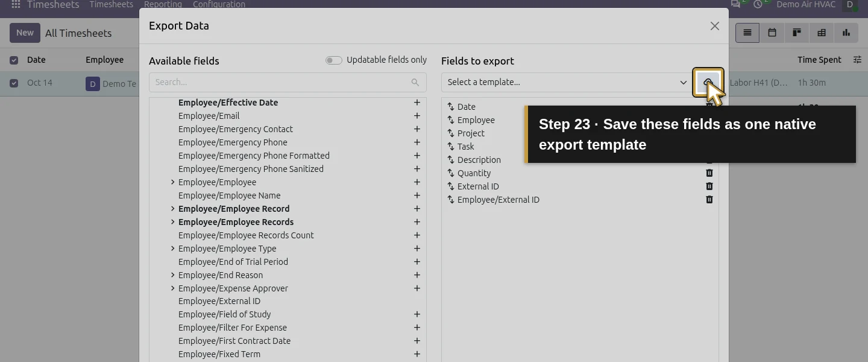This screenshot has height=362, width=868.
Task: Toggle Updatable fields only switch
Action: pyautogui.click(x=334, y=60)
